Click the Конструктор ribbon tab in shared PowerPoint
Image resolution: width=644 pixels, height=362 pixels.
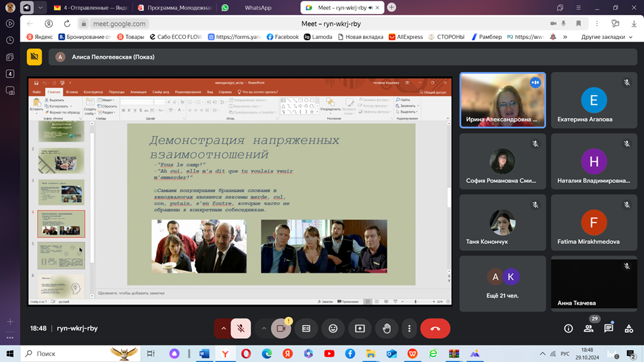tap(93, 92)
